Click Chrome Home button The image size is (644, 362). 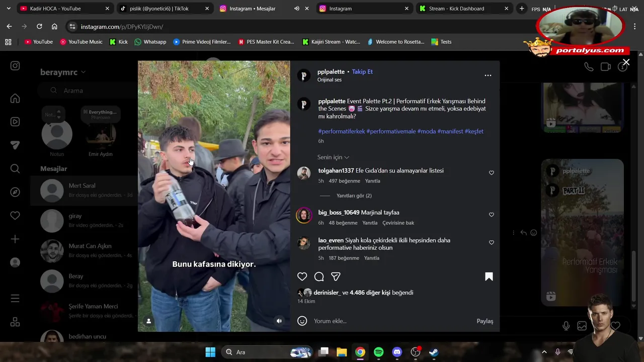point(54,27)
